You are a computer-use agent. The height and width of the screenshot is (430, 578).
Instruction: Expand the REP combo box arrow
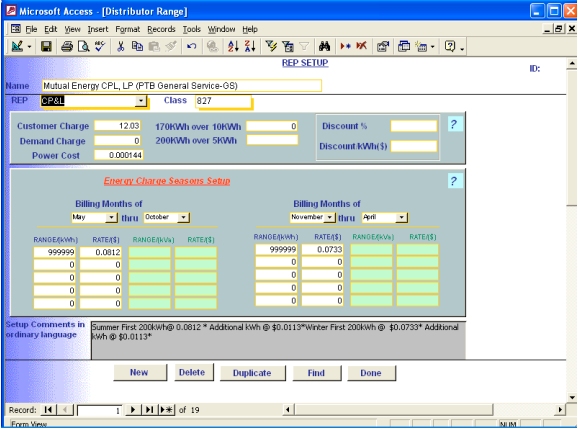coord(140,101)
